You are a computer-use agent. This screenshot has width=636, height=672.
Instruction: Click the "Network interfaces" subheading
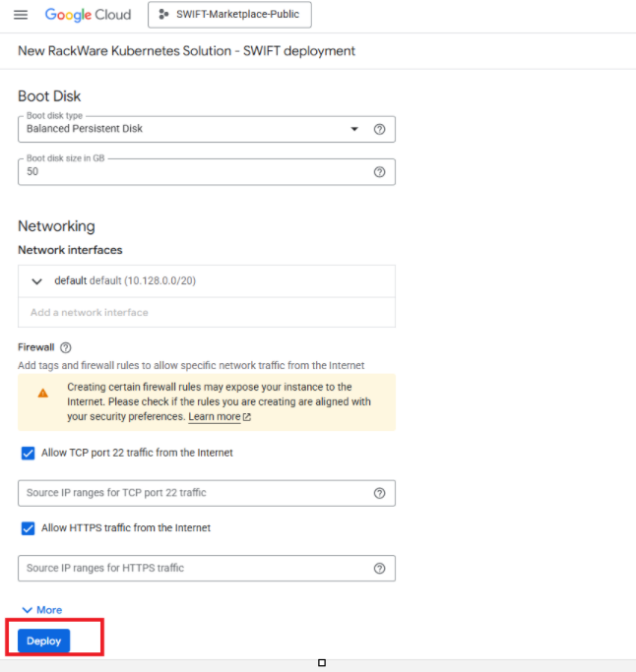coord(70,250)
